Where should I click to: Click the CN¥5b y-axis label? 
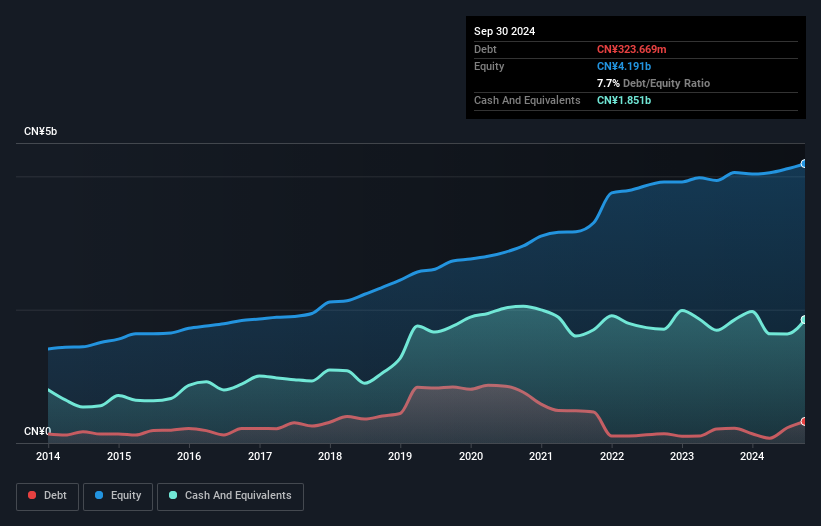point(40,131)
